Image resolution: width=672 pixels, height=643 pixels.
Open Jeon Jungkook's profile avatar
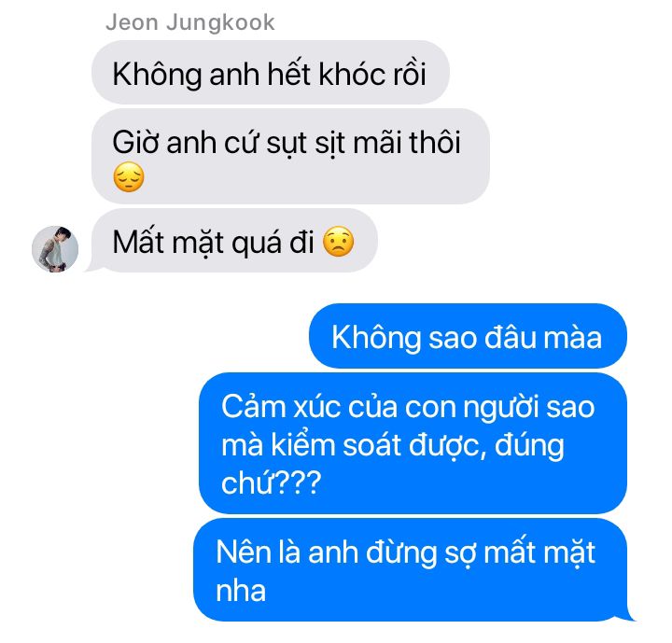55,249
